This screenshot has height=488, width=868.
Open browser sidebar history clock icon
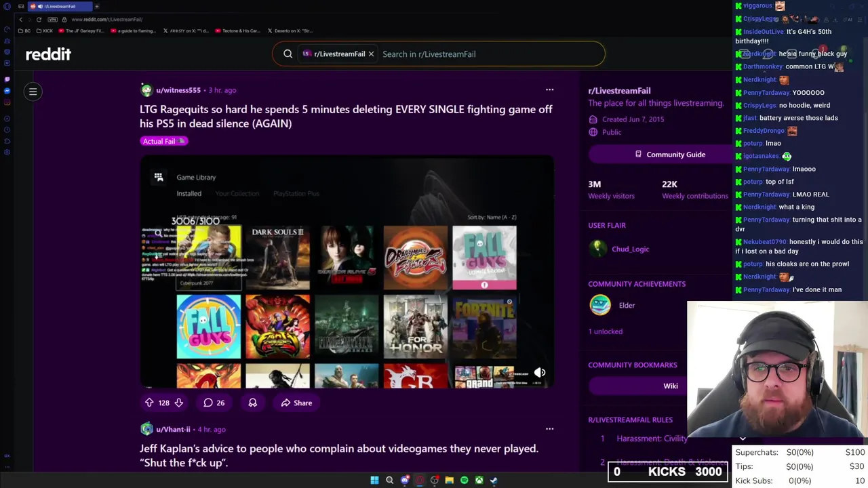[7, 129]
